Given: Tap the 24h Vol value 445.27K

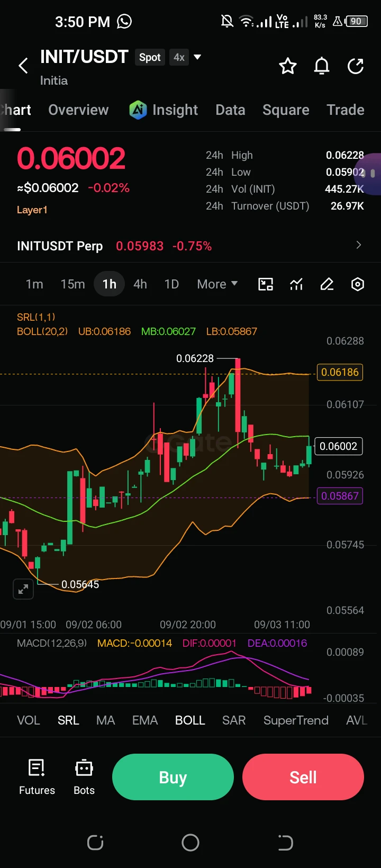Looking at the screenshot, I should click(344, 189).
